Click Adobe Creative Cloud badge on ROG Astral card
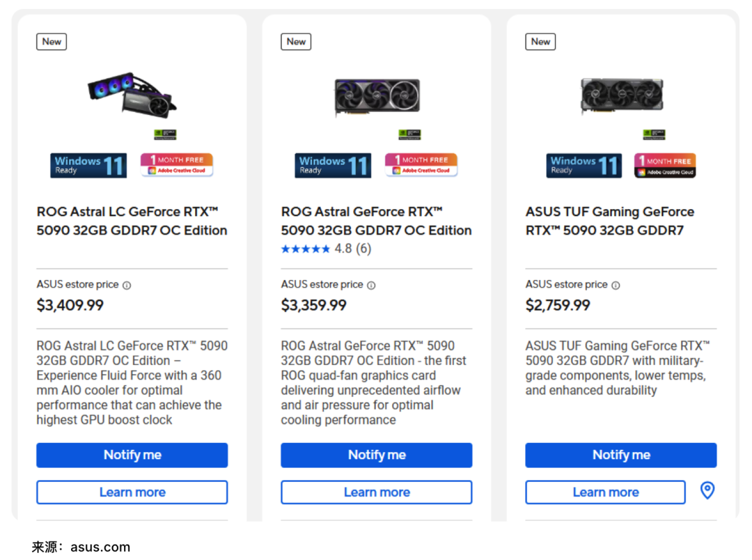Screen dimensions: 752x560 (x=421, y=165)
